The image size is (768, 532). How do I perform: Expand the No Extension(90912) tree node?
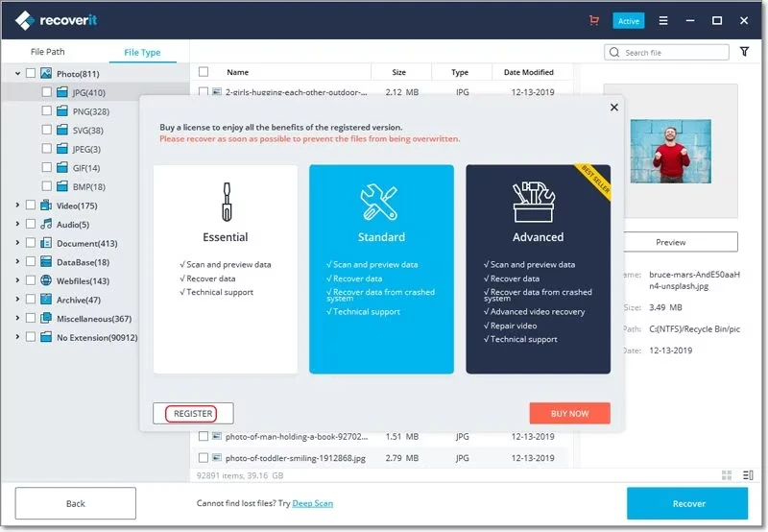pos(17,337)
